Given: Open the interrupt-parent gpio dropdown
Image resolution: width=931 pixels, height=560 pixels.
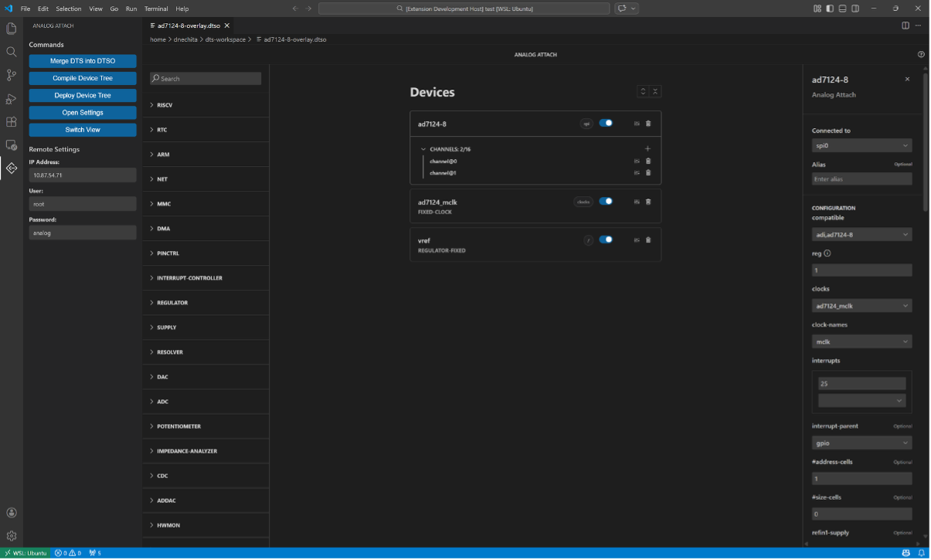Looking at the screenshot, I should pyautogui.click(x=861, y=443).
